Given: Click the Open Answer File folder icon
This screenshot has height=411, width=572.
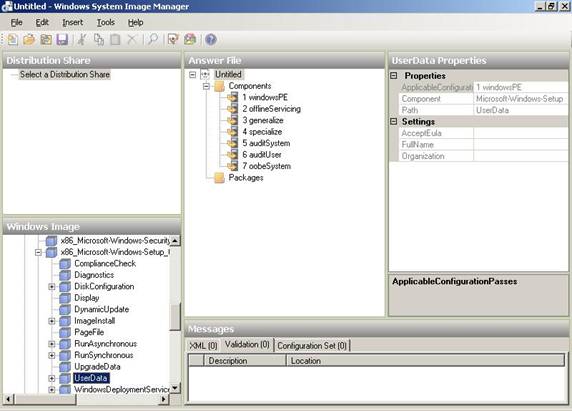Looking at the screenshot, I should 29,39.
